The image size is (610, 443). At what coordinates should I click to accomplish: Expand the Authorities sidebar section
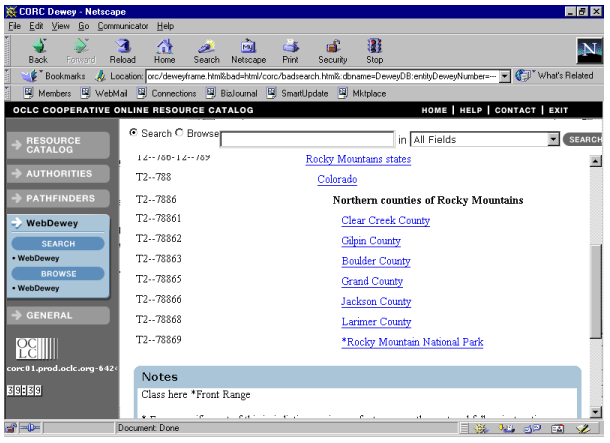tap(58, 173)
